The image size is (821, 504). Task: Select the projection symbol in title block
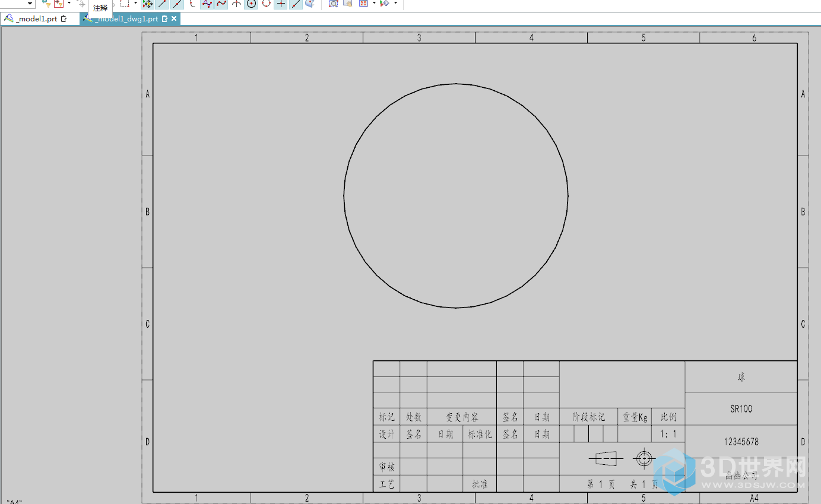[x=622, y=458]
